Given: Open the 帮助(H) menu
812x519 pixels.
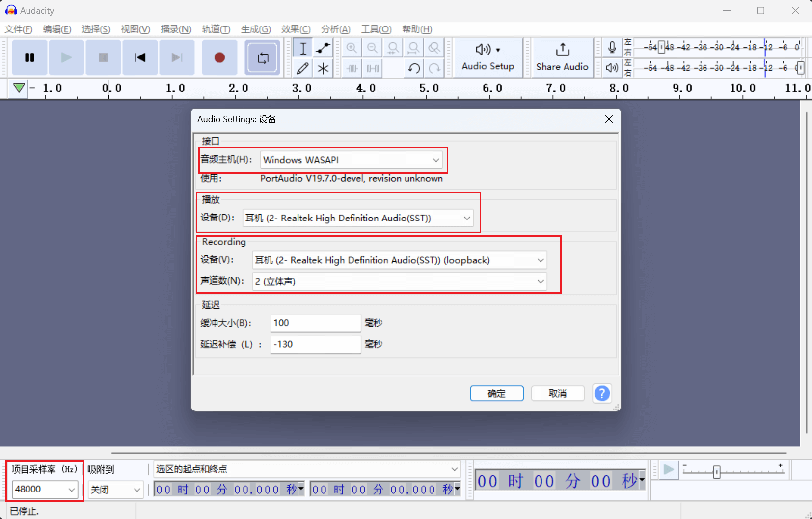Looking at the screenshot, I should 417,29.
